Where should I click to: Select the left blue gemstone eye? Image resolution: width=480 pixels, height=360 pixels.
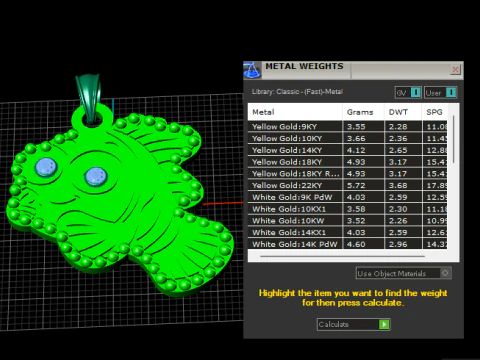(46, 167)
